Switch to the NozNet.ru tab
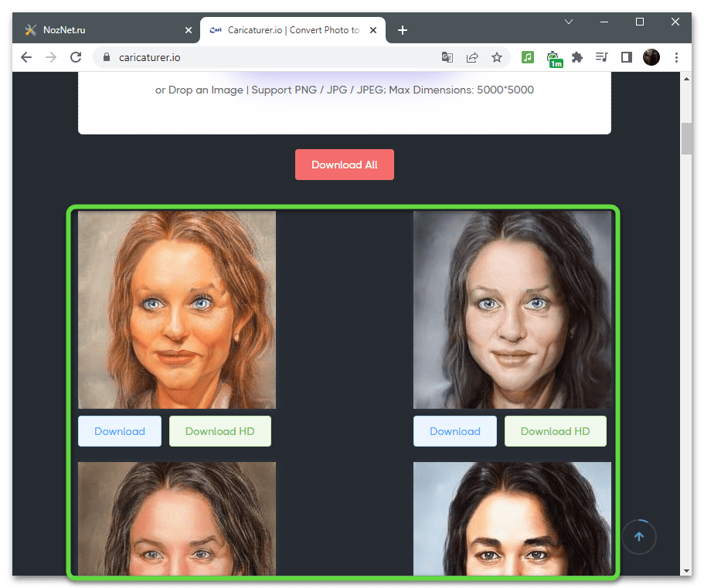704x588 pixels. coord(107,30)
